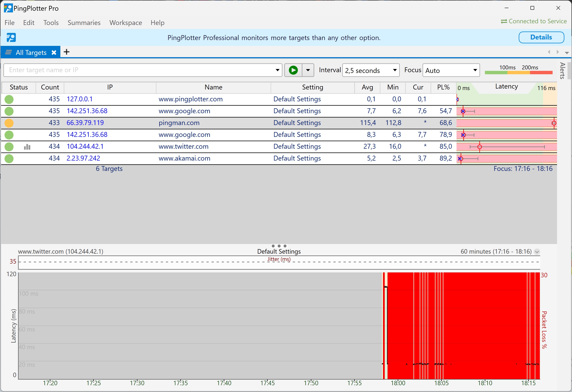Sort by the PL% column header
Viewport: 572px width, 392px height.
(x=443, y=87)
